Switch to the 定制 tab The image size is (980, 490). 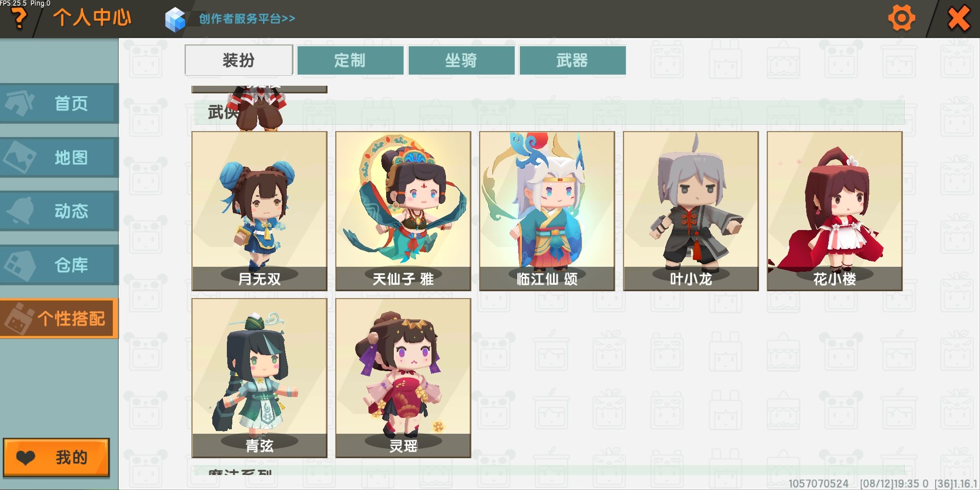[350, 60]
